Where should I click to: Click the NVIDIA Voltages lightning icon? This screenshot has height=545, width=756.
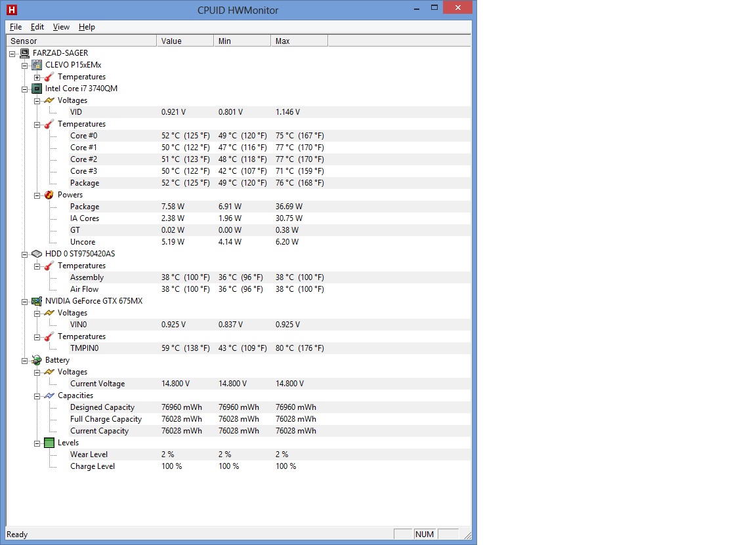[x=49, y=313]
